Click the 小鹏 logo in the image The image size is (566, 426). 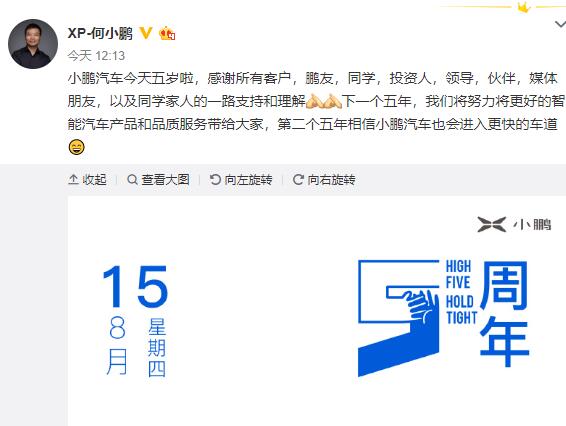tap(514, 225)
